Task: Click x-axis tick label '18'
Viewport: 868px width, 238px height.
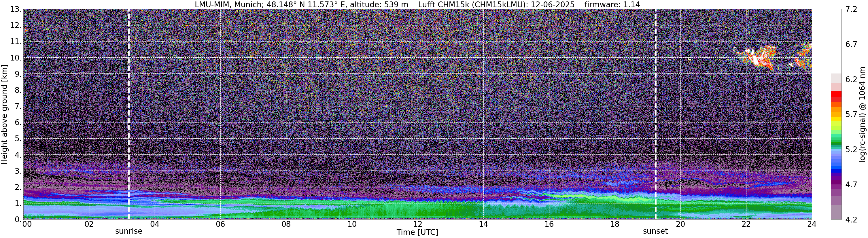Action: click(x=614, y=224)
